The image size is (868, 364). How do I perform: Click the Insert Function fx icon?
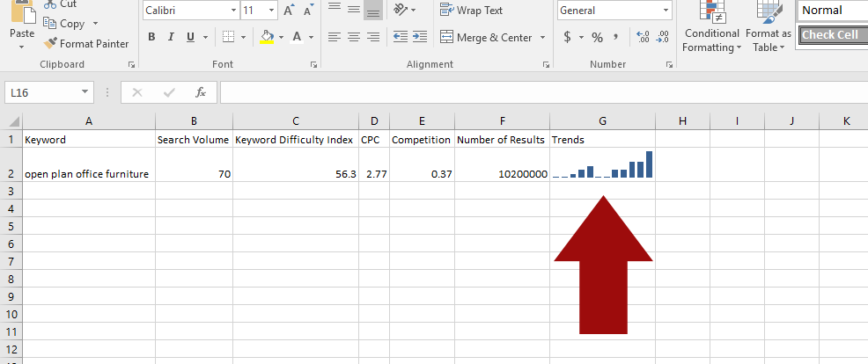point(201,91)
